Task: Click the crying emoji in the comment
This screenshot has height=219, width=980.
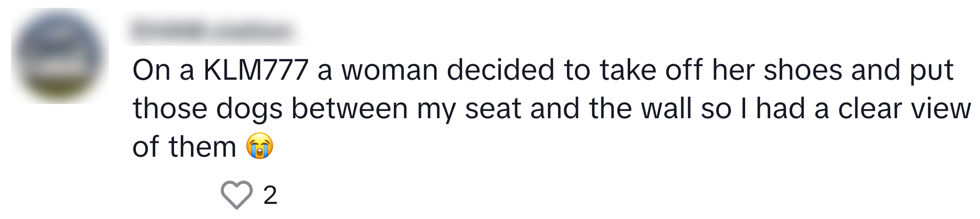Action: point(260,146)
